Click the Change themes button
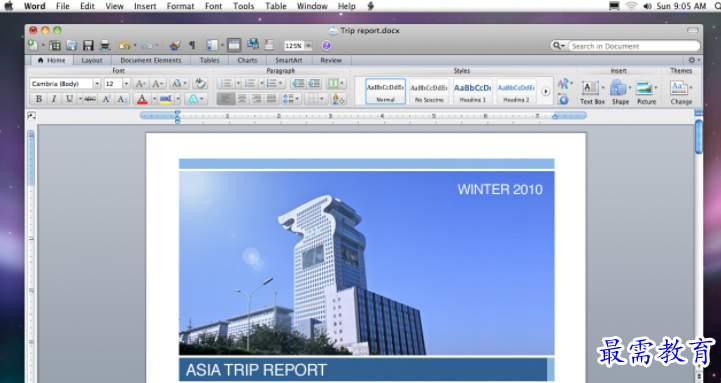The image size is (721, 383). click(681, 93)
